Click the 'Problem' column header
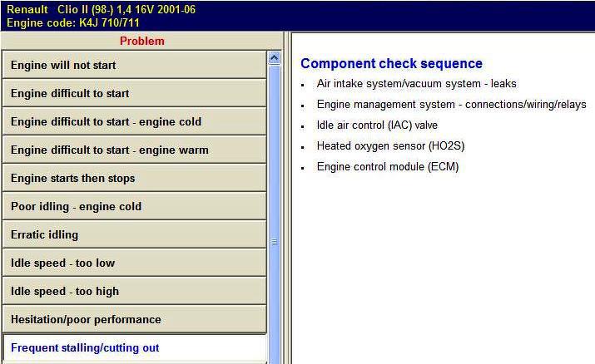This screenshot has height=364, width=595. pyautogui.click(x=142, y=41)
